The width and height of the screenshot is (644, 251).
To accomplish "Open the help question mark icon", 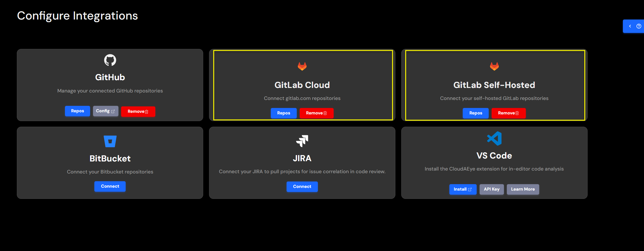I will 639,26.
